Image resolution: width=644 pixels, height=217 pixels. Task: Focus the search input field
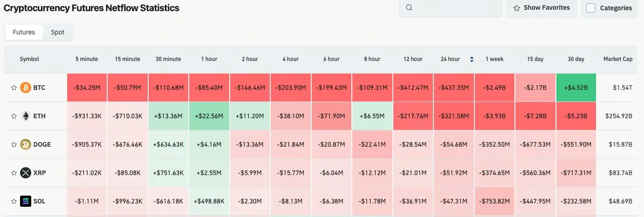[450, 7]
